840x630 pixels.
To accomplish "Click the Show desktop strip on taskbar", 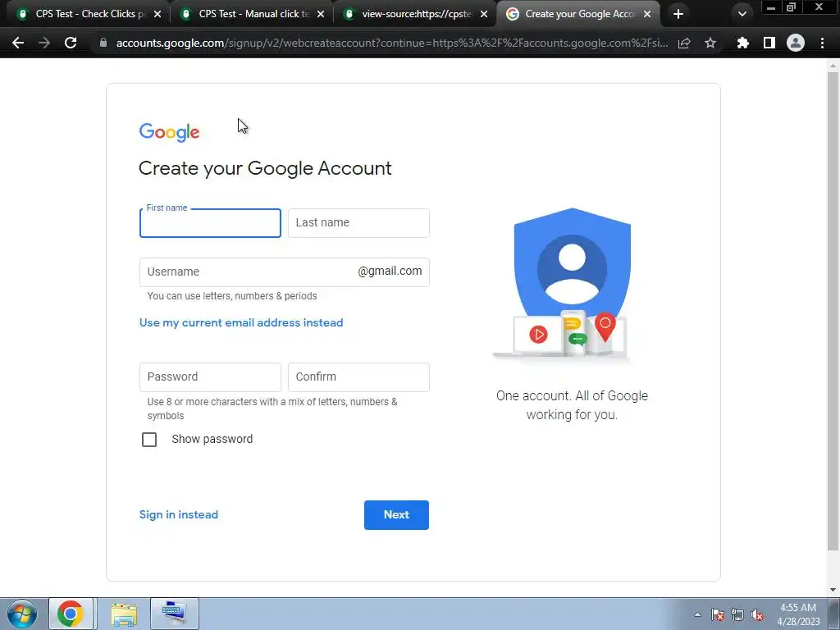I will [x=834, y=614].
